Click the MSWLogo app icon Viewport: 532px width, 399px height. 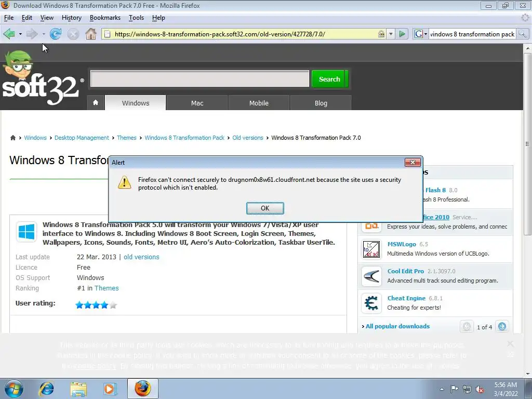[371, 249]
